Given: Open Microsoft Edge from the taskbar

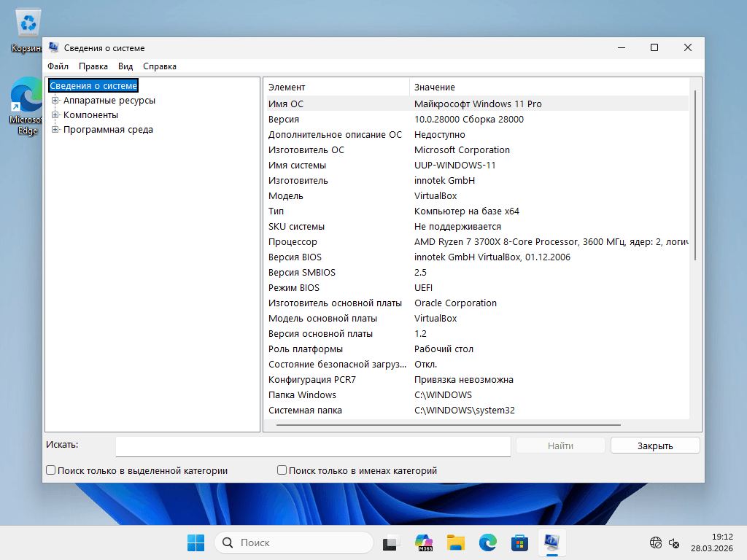Looking at the screenshot, I should 487,542.
